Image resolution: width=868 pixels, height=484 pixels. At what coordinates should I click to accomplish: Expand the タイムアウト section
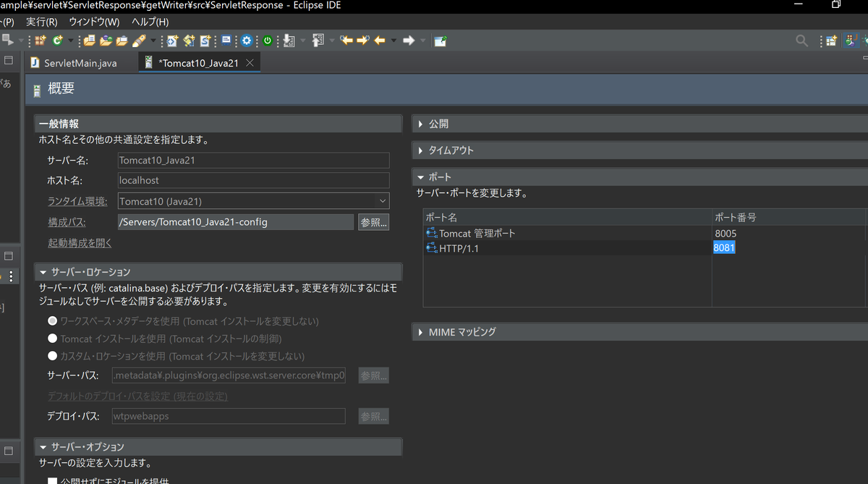point(421,150)
